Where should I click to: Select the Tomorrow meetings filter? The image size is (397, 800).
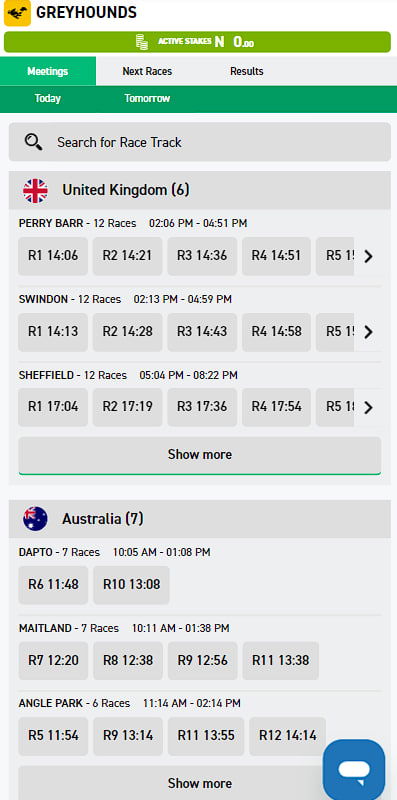pos(147,98)
